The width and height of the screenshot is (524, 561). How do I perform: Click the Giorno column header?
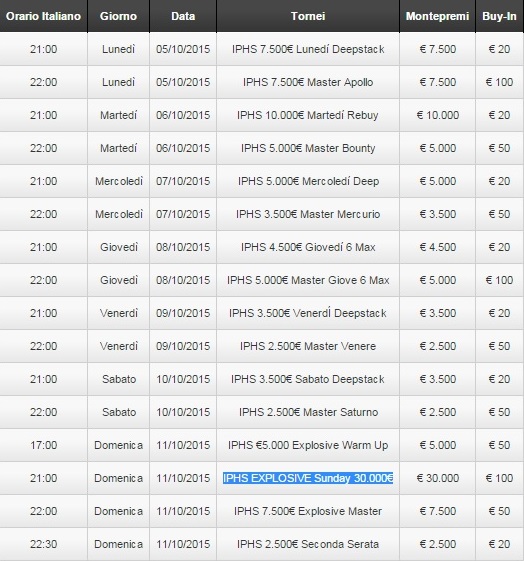click(x=118, y=16)
